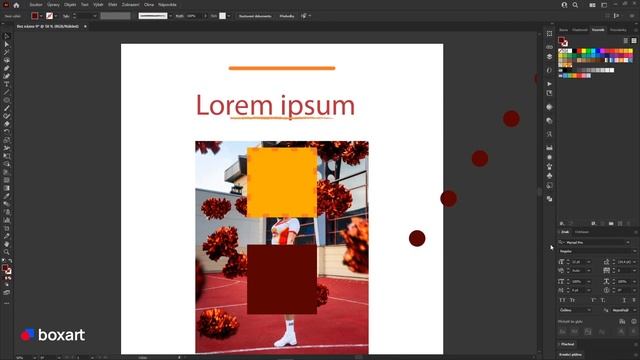The width and height of the screenshot is (640, 360).
Task: Select the Zoom tool in toolbar
Action: point(7,252)
